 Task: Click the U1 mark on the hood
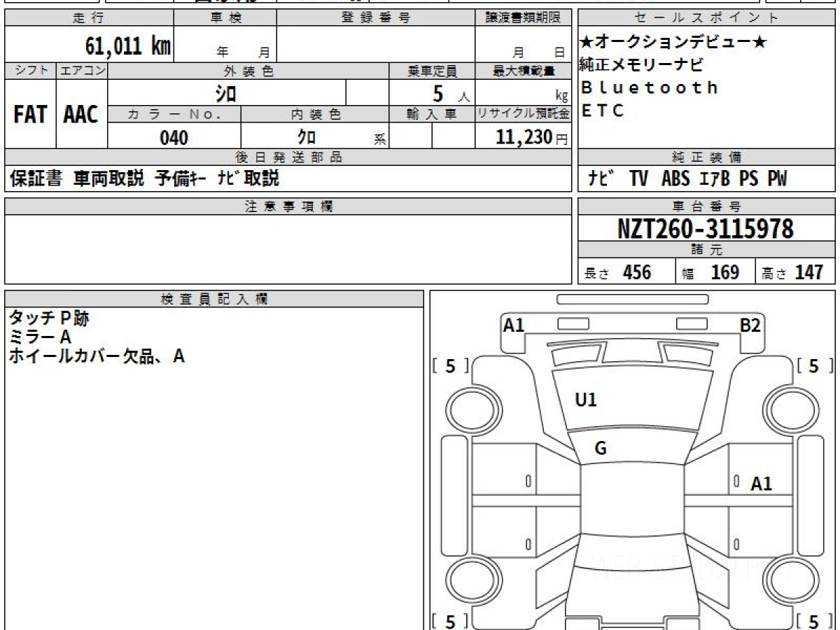coord(586,400)
